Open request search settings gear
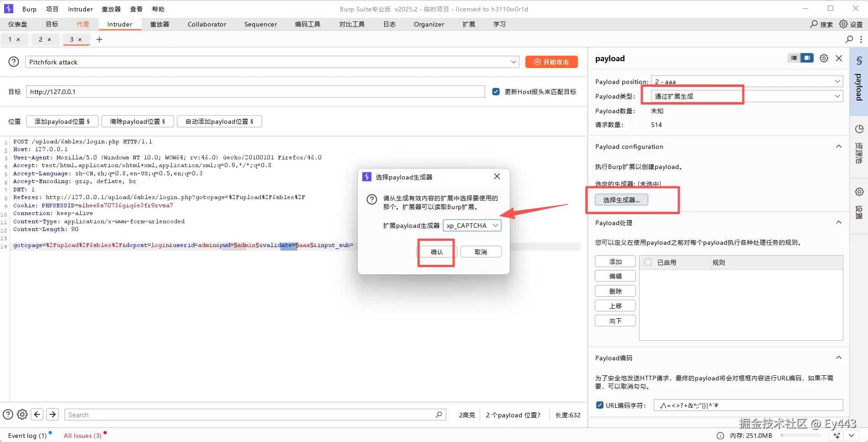This screenshot has height=442, width=868. pyautogui.click(x=22, y=415)
